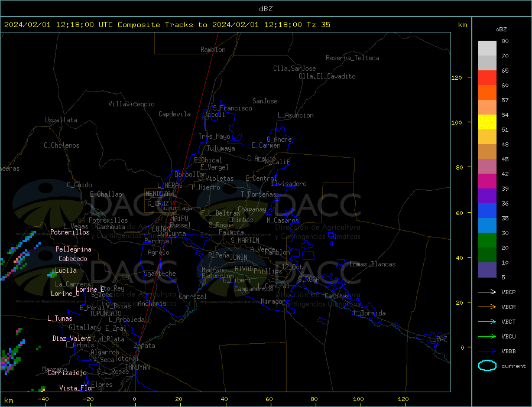This screenshot has height=407, width=532.
Task: Click the cyan 'current' ellipse legend icon
Action: [x=487, y=366]
